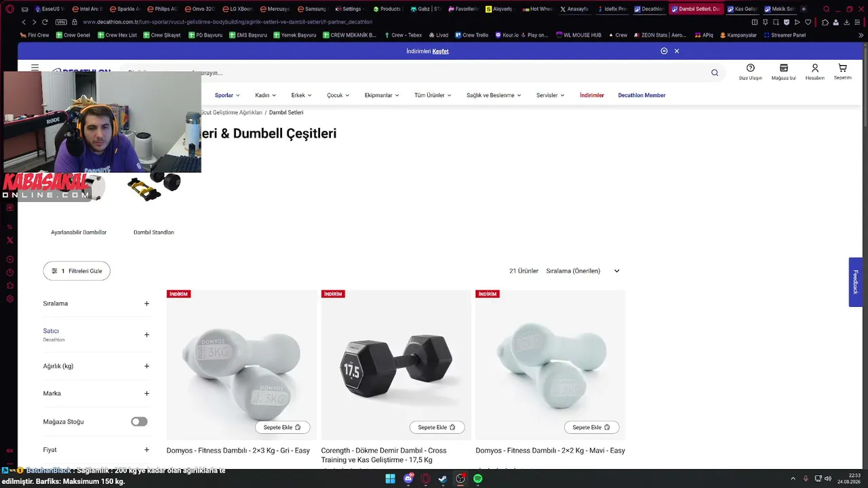Open Bize Ulaşın help icon
Screen dimensions: 868x488
coord(751,72)
